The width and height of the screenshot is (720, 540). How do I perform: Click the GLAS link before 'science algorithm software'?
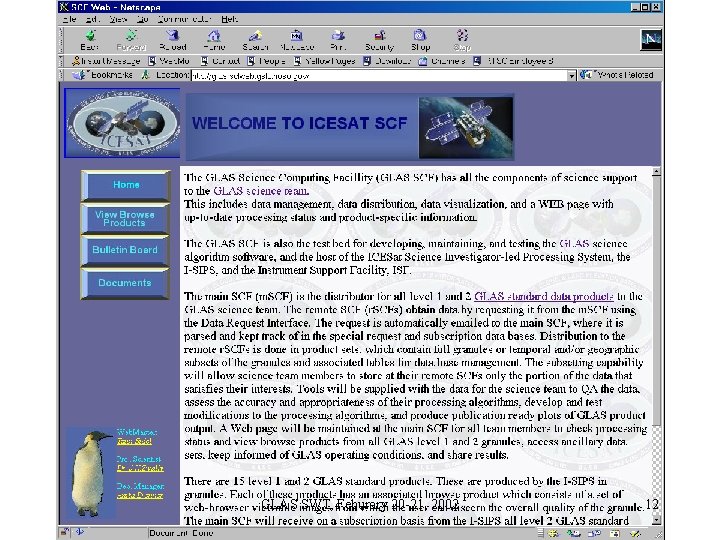pos(574,244)
